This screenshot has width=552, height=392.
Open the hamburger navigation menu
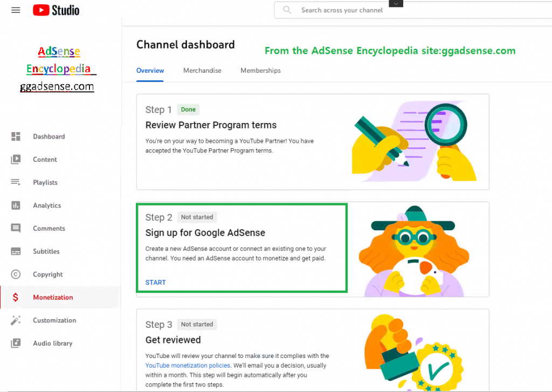point(16,10)
